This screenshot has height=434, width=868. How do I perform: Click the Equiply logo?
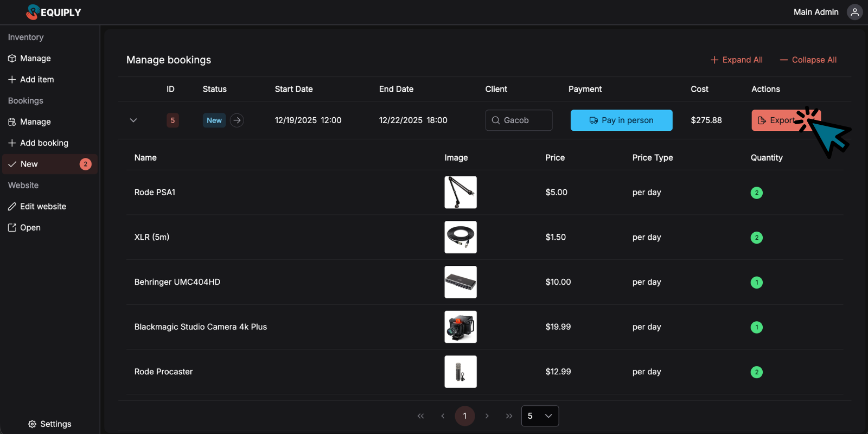pos(53,12)
